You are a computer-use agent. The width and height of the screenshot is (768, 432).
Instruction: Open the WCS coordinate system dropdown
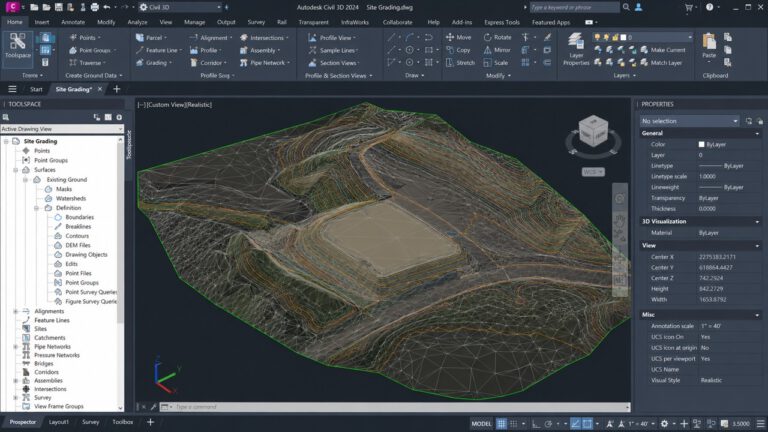pyautogui.click(x=593, y=172)
